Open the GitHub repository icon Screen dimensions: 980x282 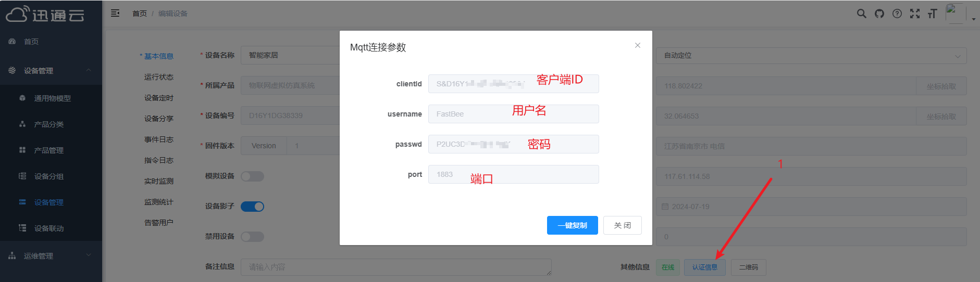(879, 14)
